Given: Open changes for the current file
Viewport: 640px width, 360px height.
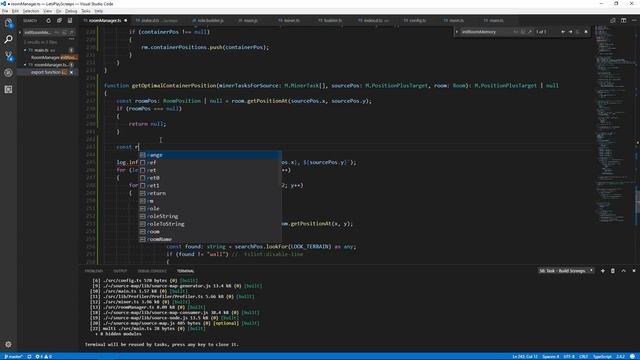Looking at the screenshot, I should point(613,20).
